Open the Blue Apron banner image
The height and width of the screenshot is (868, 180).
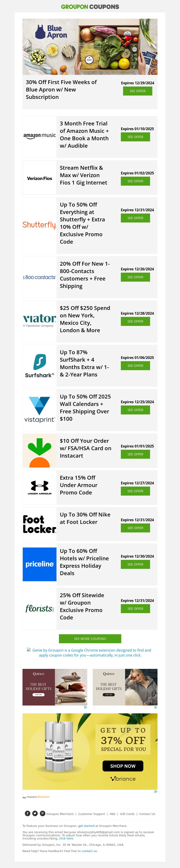[x=90, y=47]
